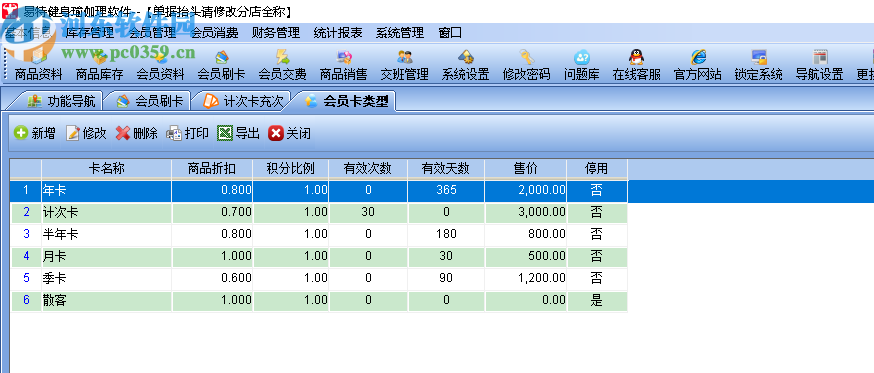Viewport: 874px width, 373px height.
Task: Open 财务管理 menu
Action: pos(276,33)
